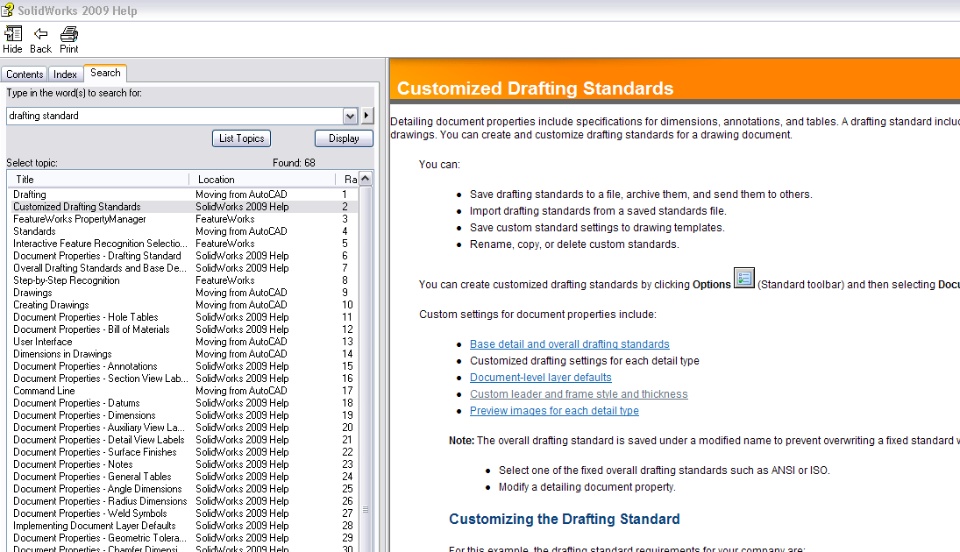Sort results by Location column header
Image resolution: width=960 pixels, height=552 pixels.
[x=262, y=179]
